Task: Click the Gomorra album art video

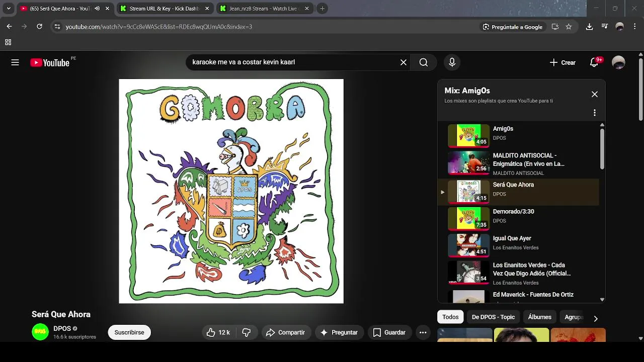Action: point(231,191)
